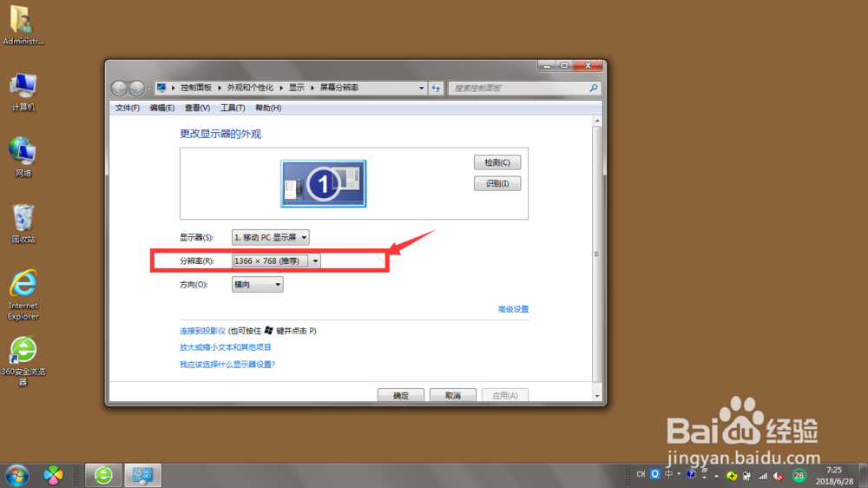The height and width of the screenshot is (488, 868).
Task: Open the 编辑(E) menu
Action: point(161,108)
